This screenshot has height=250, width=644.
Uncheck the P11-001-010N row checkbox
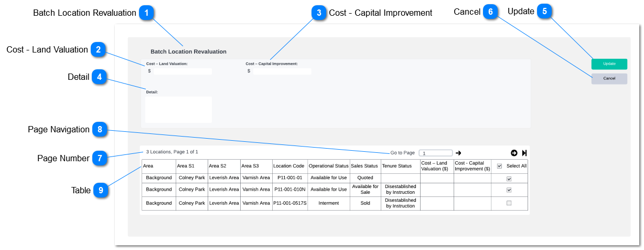(x=509, y=190)
